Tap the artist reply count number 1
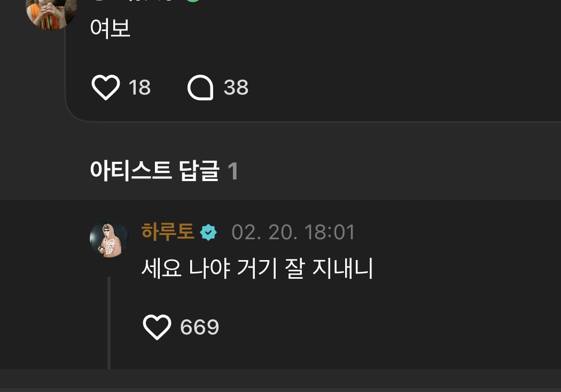The height and width of the screenshot is (392, 561). point(232,171)
